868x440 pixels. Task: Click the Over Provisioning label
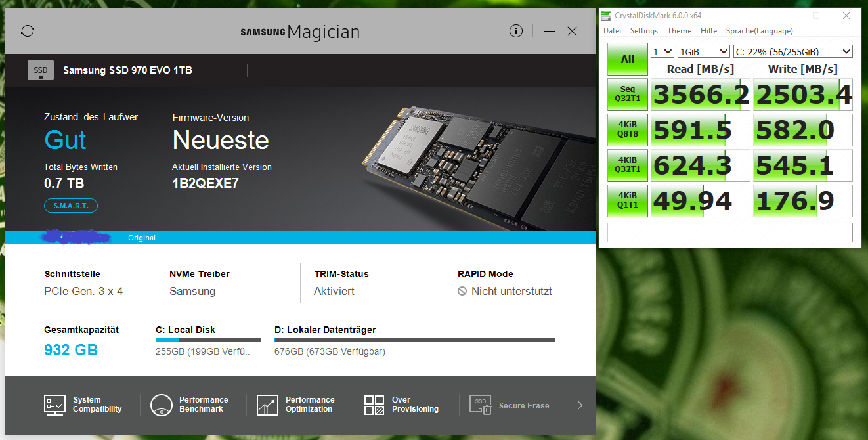(x=415, y=405)
